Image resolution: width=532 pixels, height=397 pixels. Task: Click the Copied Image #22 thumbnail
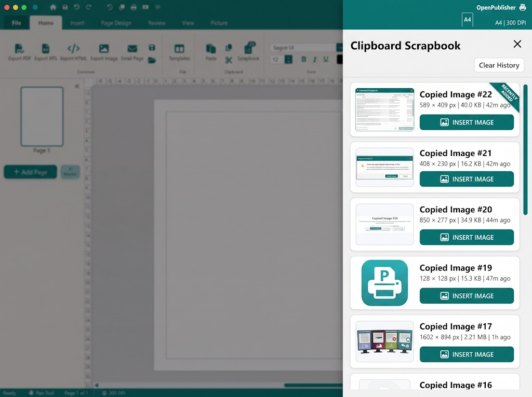click(x=384, y=110)
